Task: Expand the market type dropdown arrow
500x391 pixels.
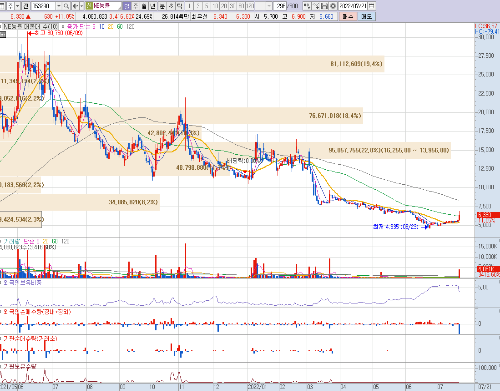Action: [17, 6]
